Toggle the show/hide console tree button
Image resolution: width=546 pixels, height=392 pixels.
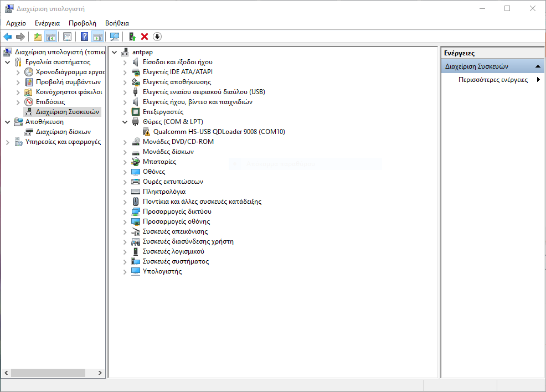click(x=50, y=37)
